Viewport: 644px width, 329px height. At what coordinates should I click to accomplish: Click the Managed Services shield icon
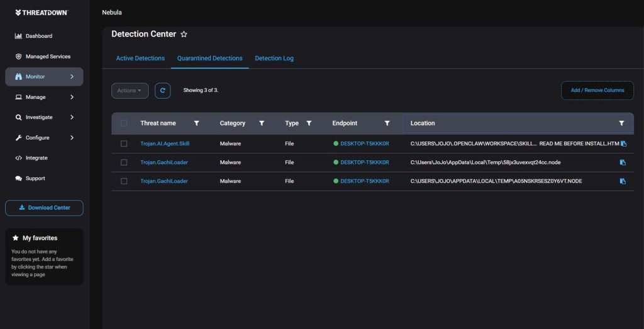point(18,56)
